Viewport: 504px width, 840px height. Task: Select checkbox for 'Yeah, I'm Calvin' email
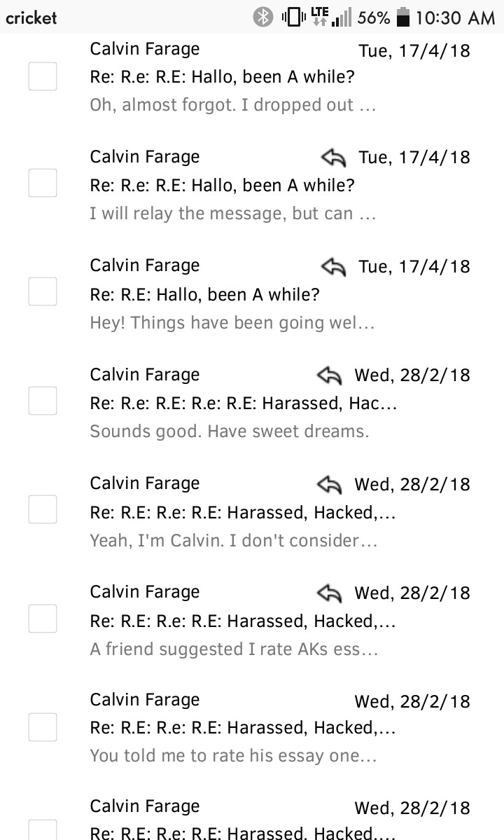tap(43, 509)
